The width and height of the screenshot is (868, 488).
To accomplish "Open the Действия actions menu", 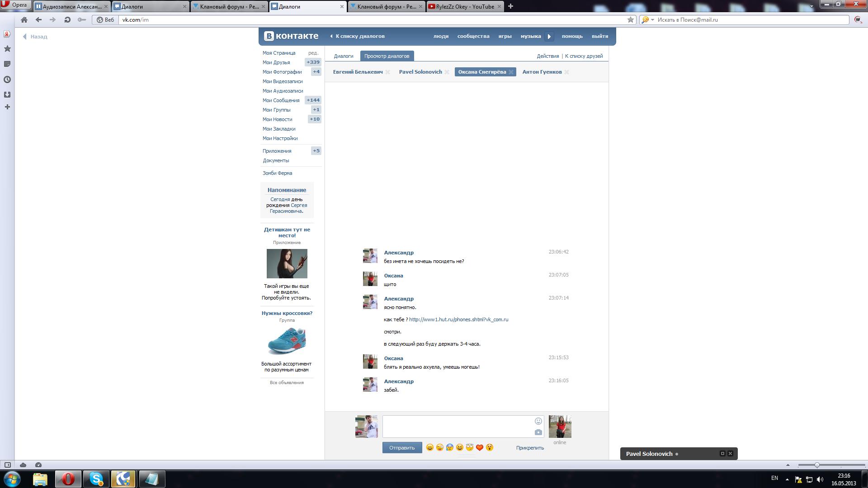I will coord(547,56).
